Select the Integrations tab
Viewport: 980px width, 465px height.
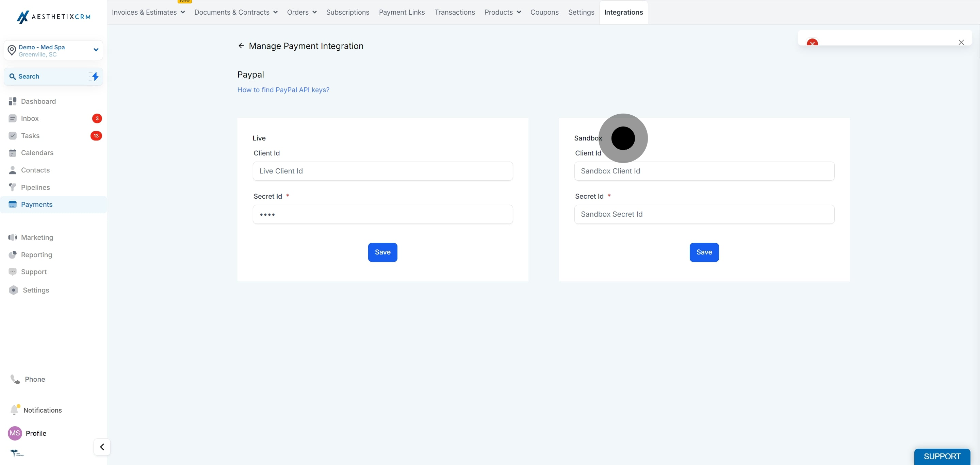[623, 12]
